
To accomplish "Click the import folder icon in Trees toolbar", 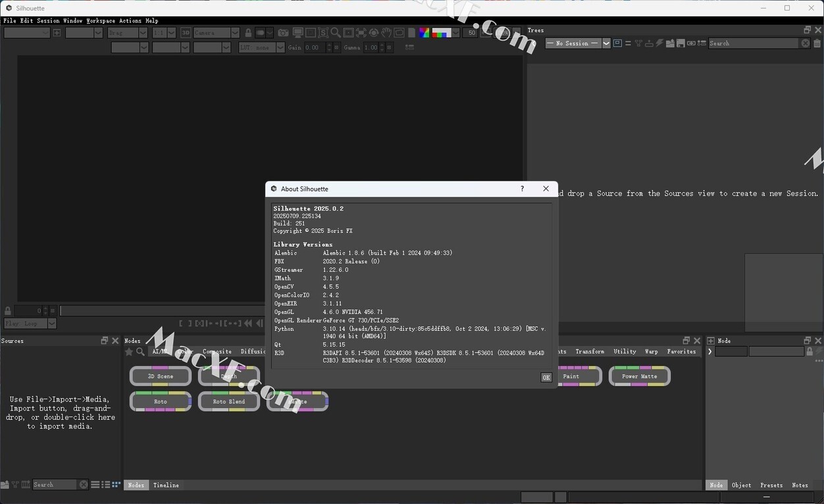I will pos(670,43).
